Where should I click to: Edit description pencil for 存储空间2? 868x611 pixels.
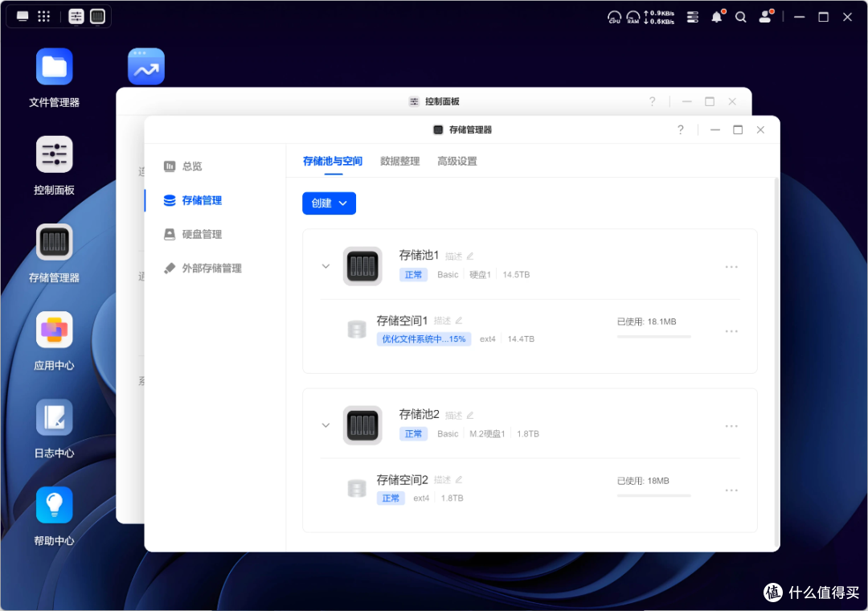coord(459,479)
